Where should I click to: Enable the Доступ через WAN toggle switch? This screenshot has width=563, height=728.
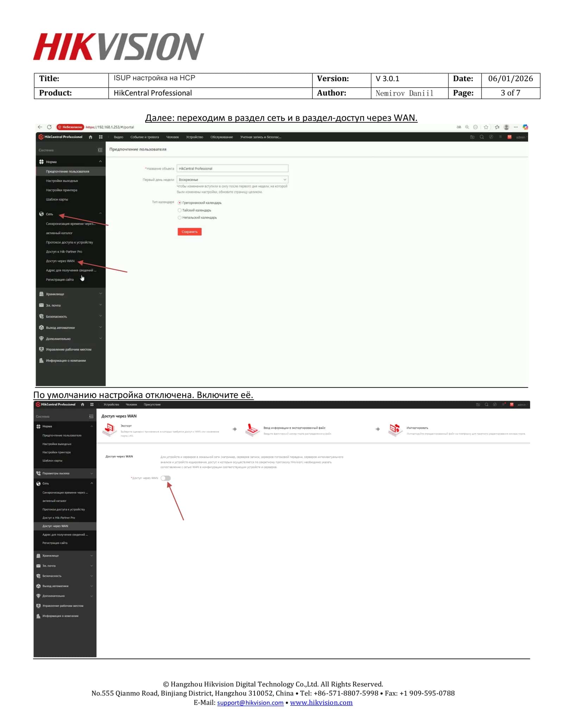point(166,478)
